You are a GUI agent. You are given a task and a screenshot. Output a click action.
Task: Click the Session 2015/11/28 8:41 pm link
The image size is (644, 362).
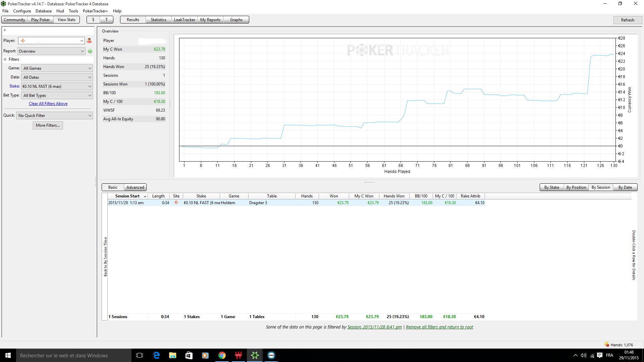(375, 327)
